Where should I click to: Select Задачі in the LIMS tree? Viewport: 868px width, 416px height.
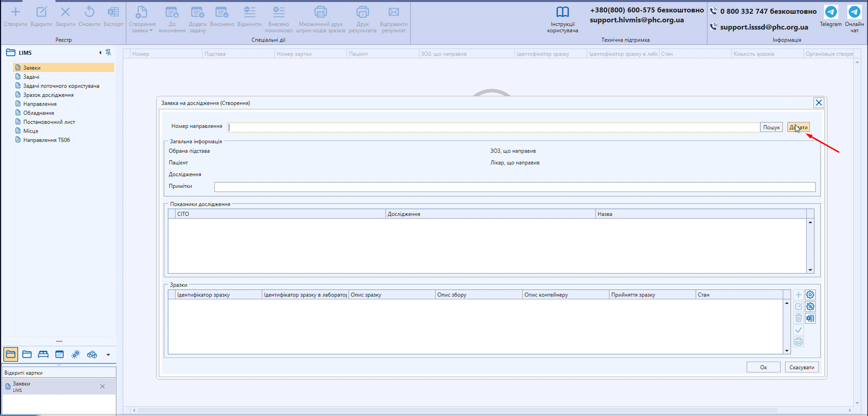coord(31,77)
